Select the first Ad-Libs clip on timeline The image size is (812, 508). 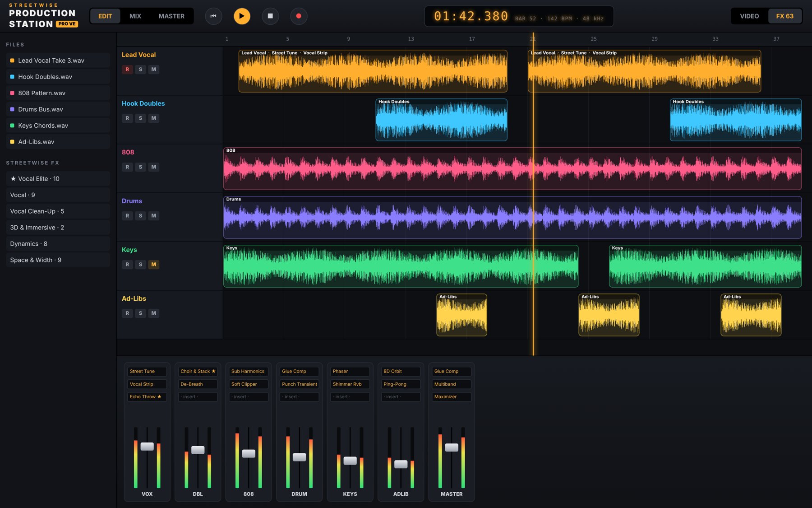click(x=461, y=315)
